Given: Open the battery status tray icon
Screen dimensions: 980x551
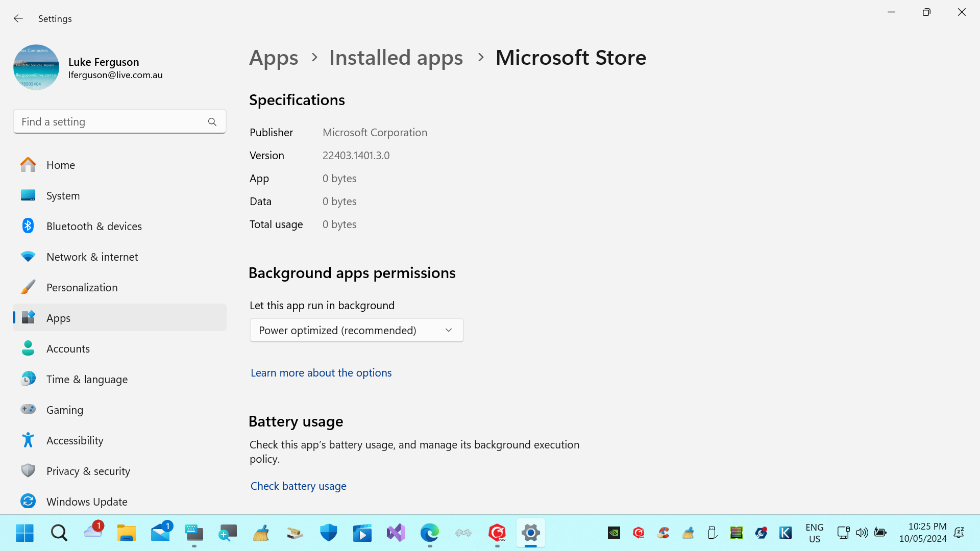Looking at the screenshot, I should tap(880, 533).
